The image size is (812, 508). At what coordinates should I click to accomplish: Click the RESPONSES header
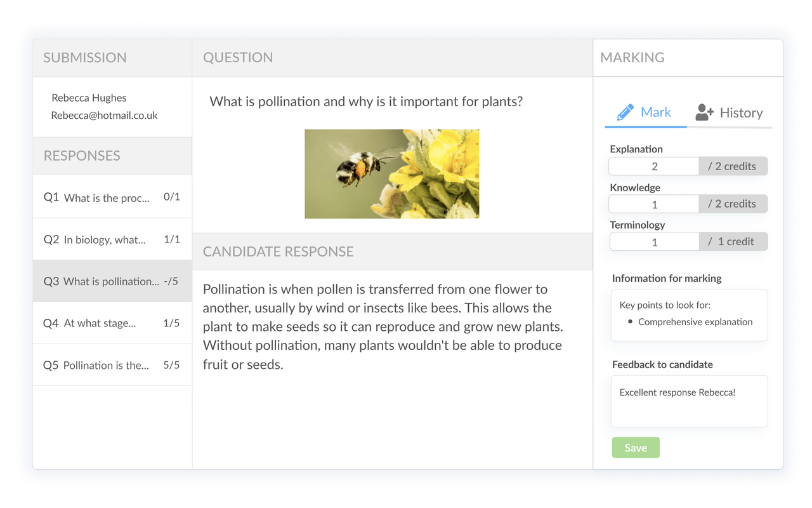[x=82, y=156]
